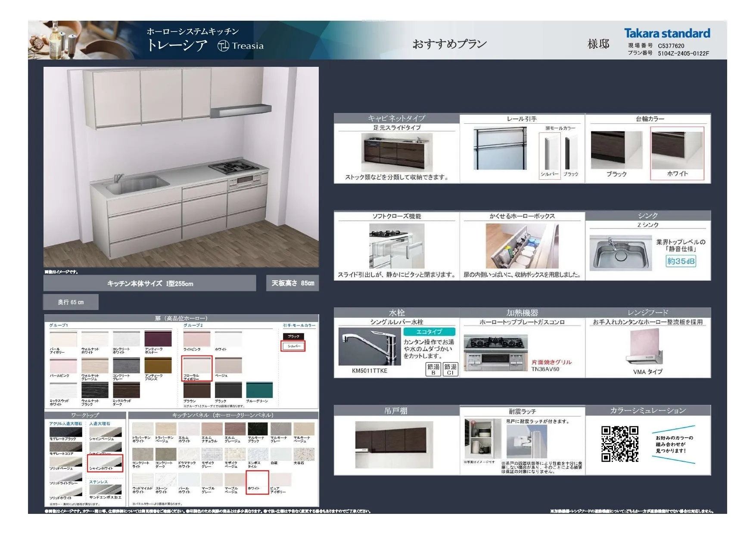The width and height of the screenshot is (756, 535).
Task: Click the Treasia circular logo emblem
Action: (x=223, y=46)
